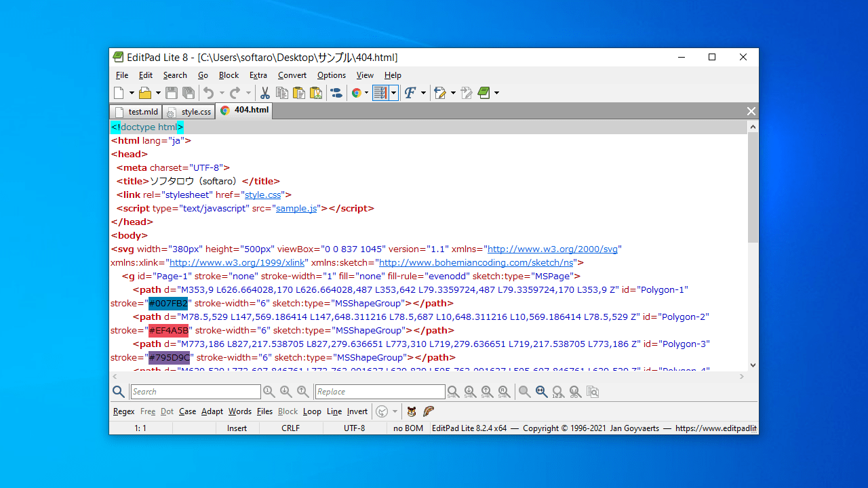Toggle the Regex search option
The image size is (868, 488).
pyautogui.click(x=124, y=411)
